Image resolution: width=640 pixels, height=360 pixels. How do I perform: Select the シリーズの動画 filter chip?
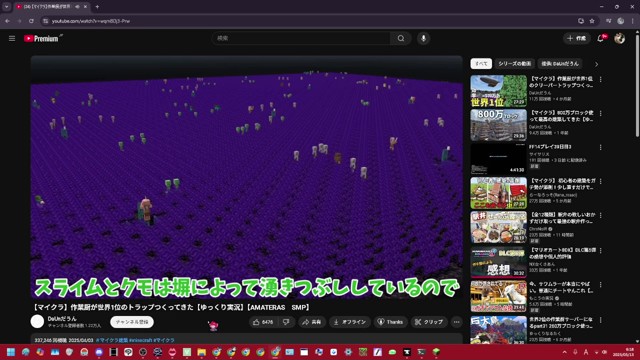(514, 64)
